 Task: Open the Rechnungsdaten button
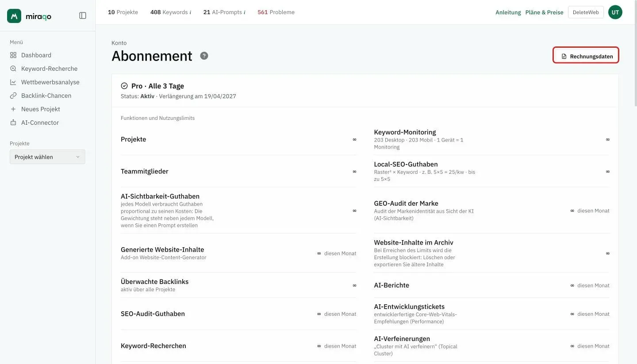coord(586,55)
